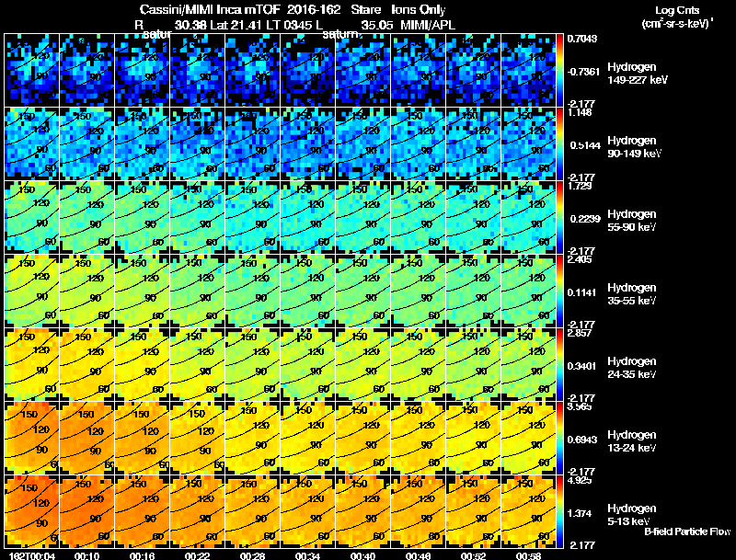Click the 00:52 time axis label

coord(473,555)
